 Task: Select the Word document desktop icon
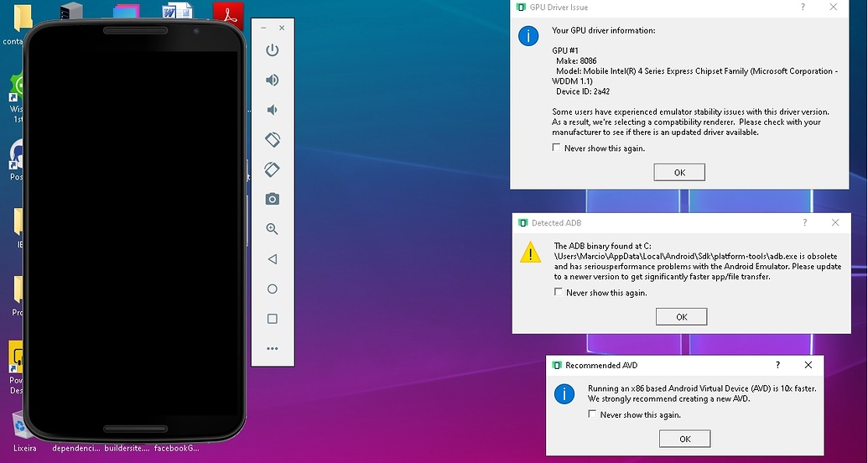click(x=177, y=13)
